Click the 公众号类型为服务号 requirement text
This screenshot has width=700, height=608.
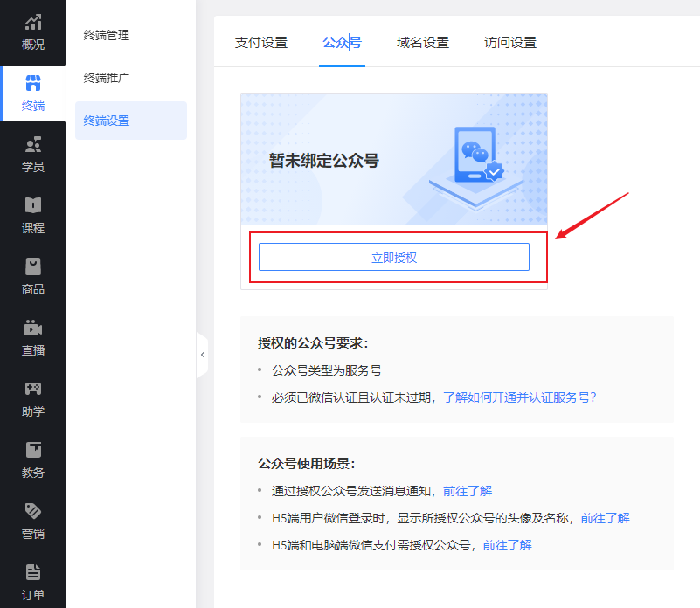pos(327,370)
